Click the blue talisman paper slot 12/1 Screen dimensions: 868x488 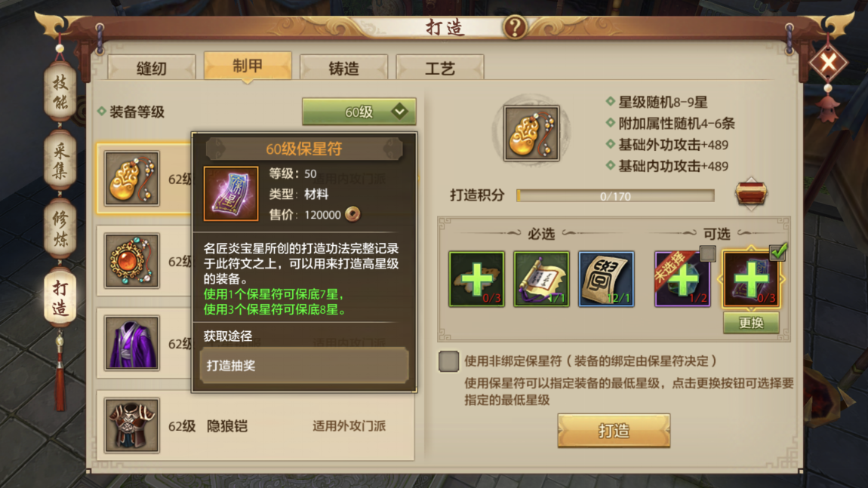pyautogui.click(x=606, y=279)
